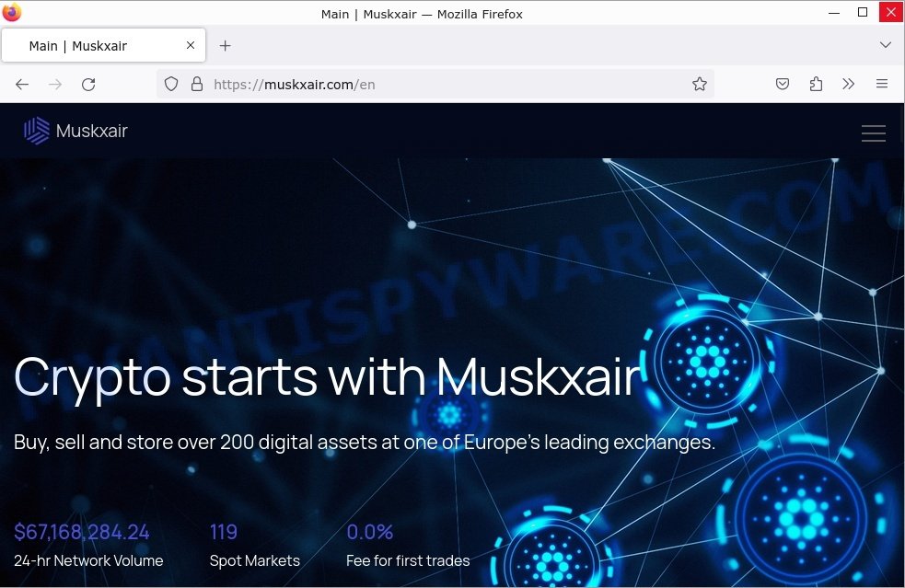Reload the Muskxair page

(88, 85)
